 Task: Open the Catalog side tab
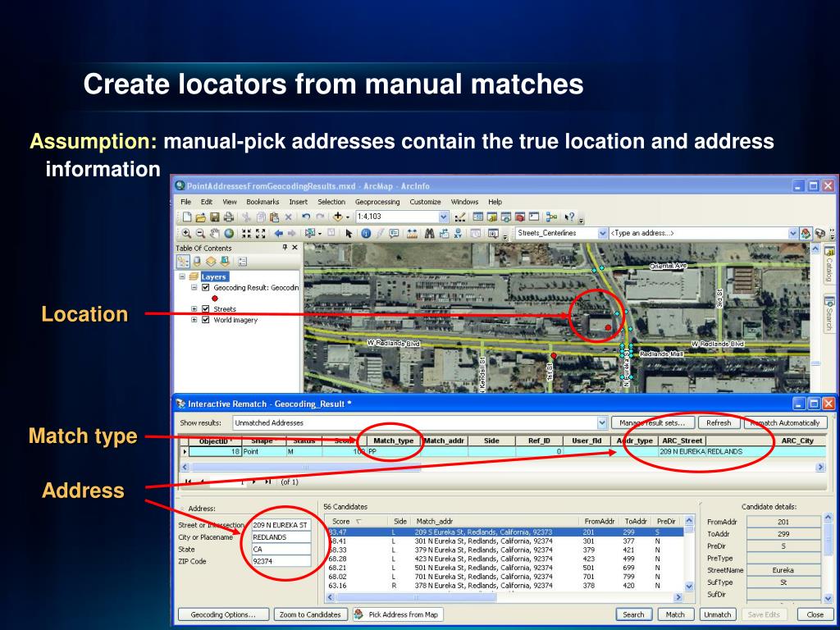tap(829, 265)
